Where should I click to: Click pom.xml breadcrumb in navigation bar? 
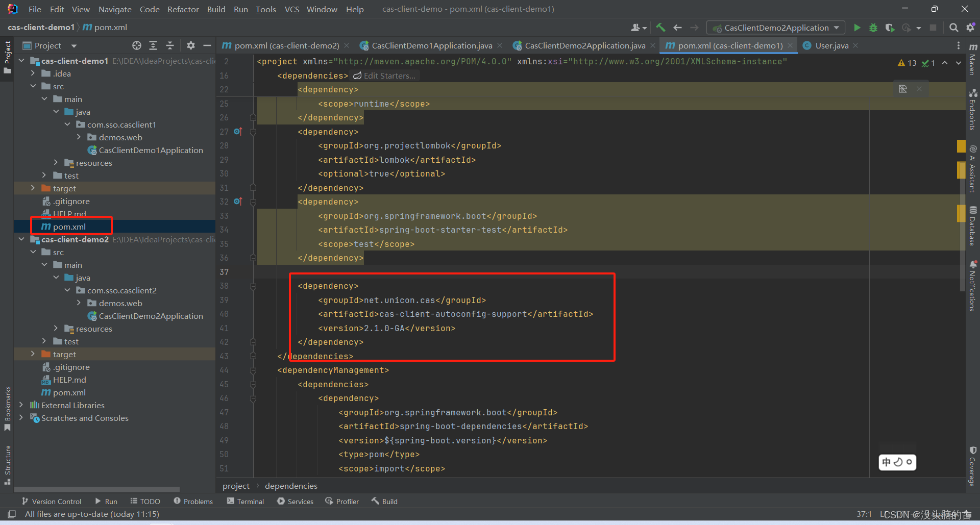pos(105,27)
